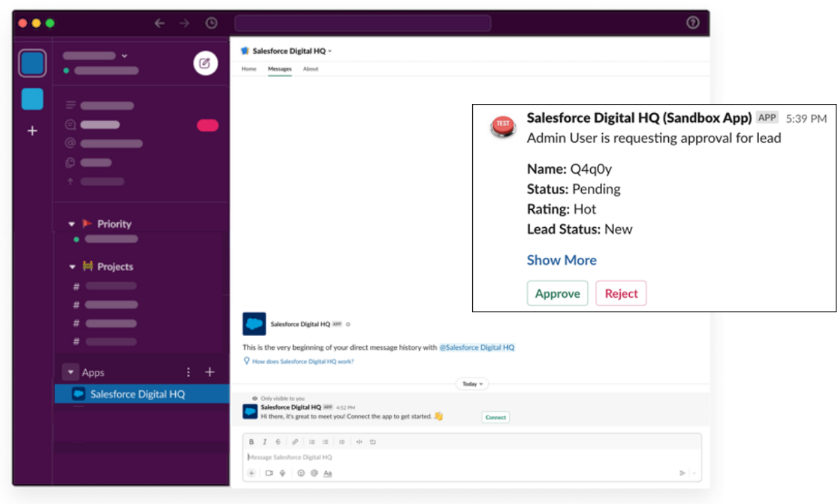Open mentions via the @ sidebar icon
The height and width of the screenshot is (504, 837).
click(70, 144)
